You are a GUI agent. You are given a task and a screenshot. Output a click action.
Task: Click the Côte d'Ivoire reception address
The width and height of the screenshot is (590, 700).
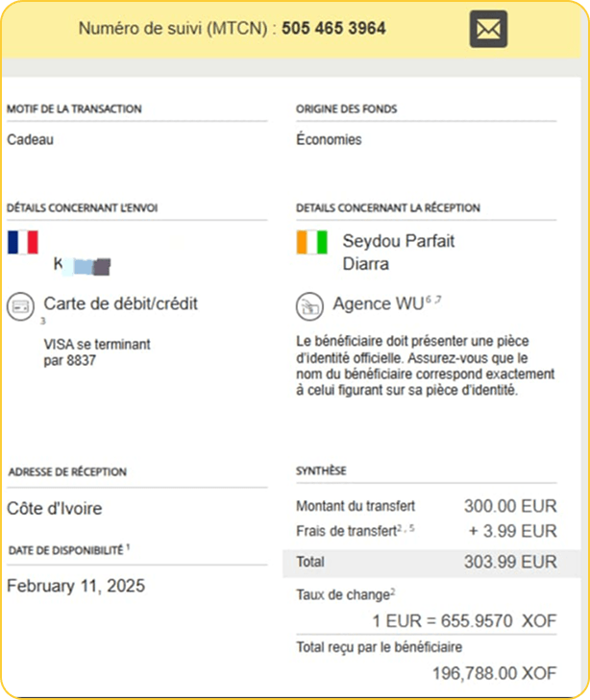pyautogui.click(x=55, y=509)
